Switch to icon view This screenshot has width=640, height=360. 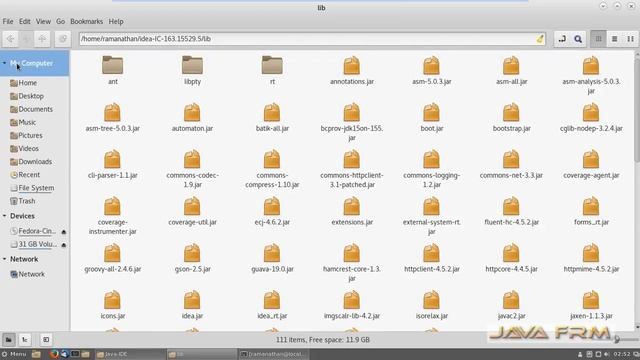(598, 39)
